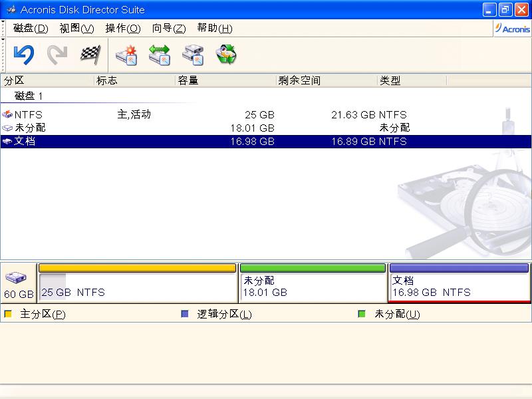
Task: Select the 未分配 18.01 GB row
Action: tap(266, 128)
